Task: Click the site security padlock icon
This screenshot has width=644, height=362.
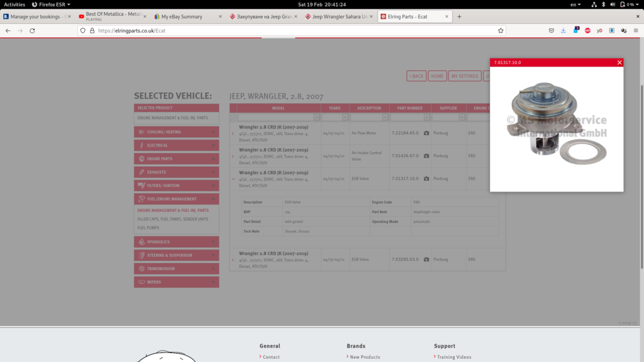Action: [92, 30]
